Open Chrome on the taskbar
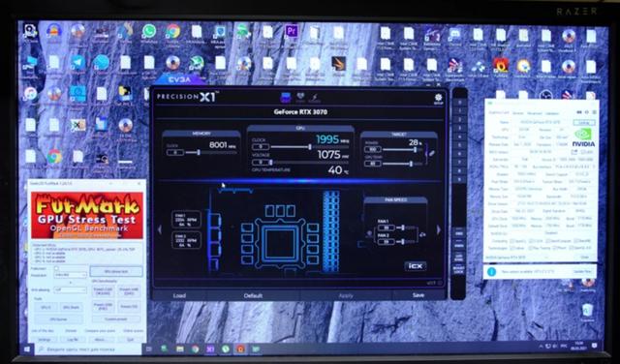Viewport: 620px width, 364px height. (195, 349)
